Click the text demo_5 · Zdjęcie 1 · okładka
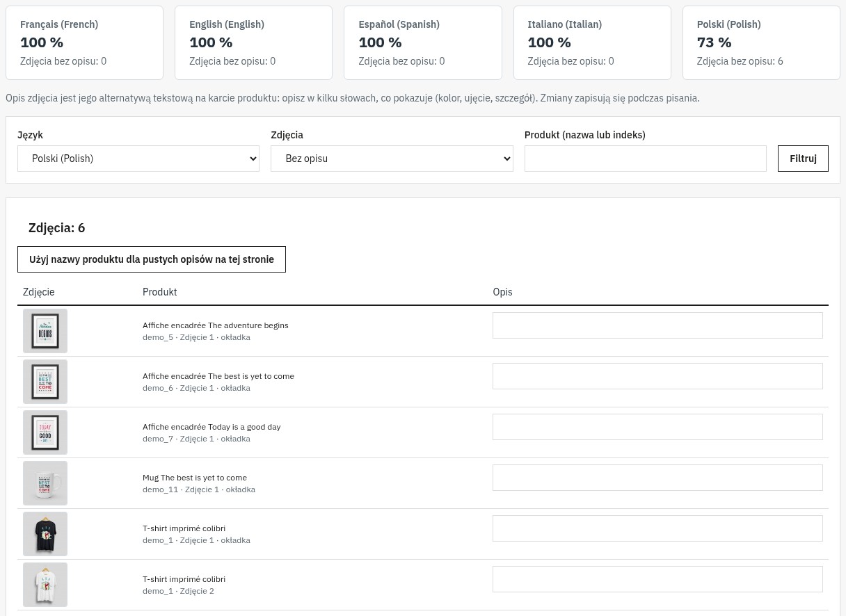Screen dimensions: 846x616 click(x=196, y=337)
